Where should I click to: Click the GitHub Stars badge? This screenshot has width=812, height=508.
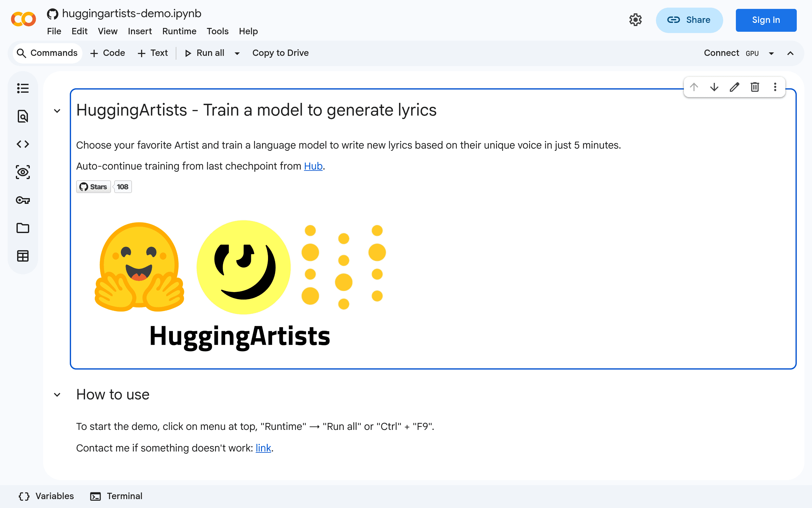tap(94, 187)
